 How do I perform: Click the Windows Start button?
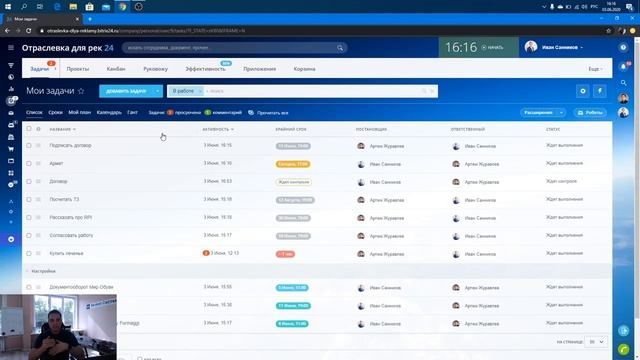pyautogui.click(x=8, y=7)
